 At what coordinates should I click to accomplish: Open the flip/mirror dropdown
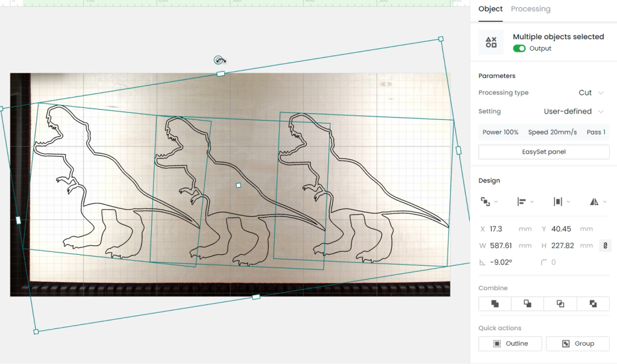coord(598,202)
